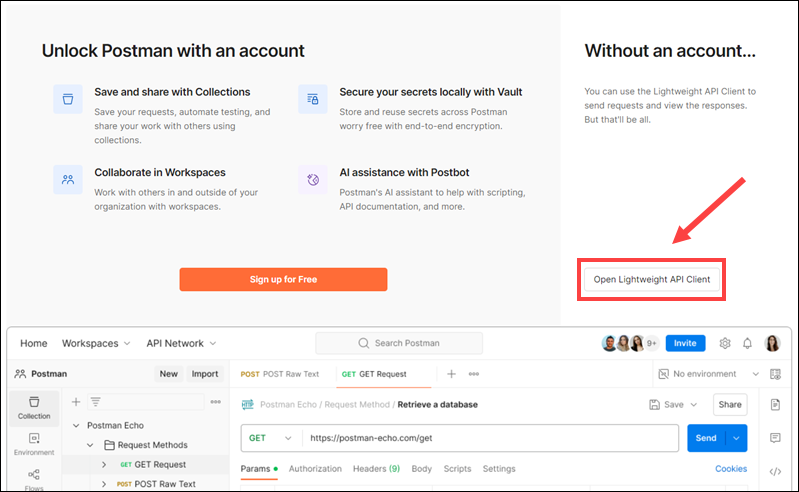Open the notifications bell

747,343
